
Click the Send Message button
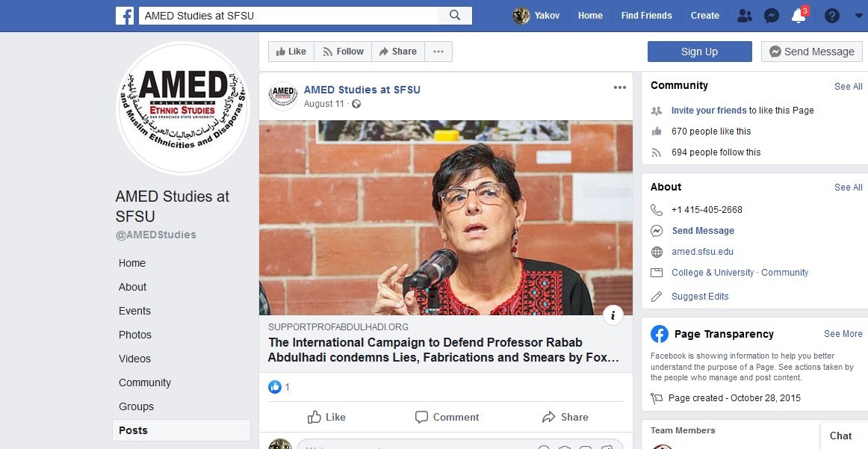tap(811, 52)
